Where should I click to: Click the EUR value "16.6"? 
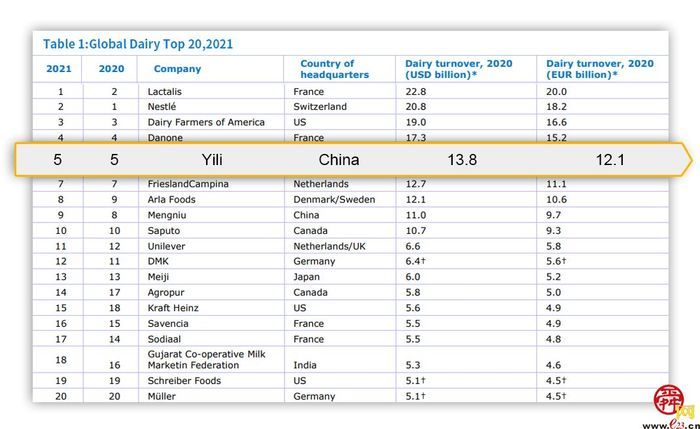(x=556, y=122)
